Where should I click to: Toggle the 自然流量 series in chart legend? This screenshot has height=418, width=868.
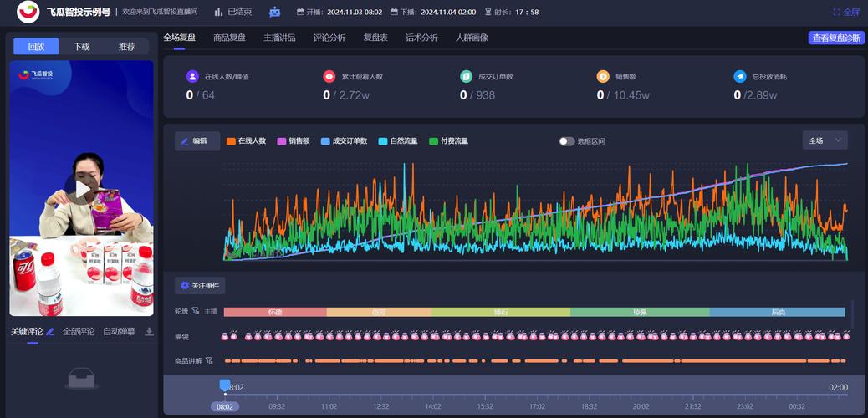coord(398,141)
